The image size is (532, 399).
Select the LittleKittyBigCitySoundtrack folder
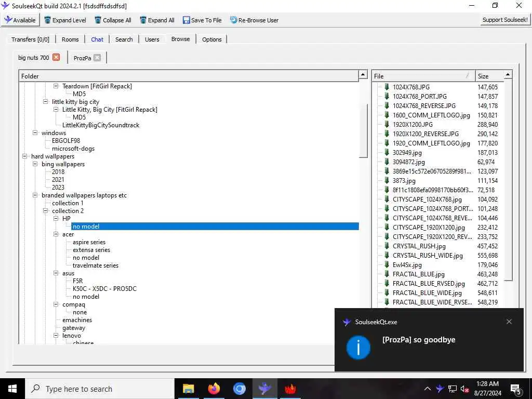pos(101,125)
